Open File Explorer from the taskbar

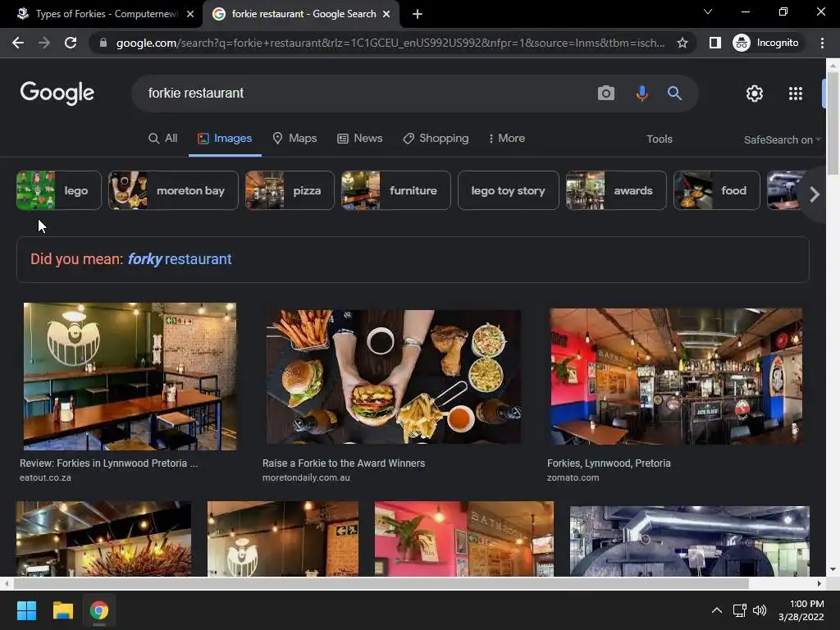[62, 610]
